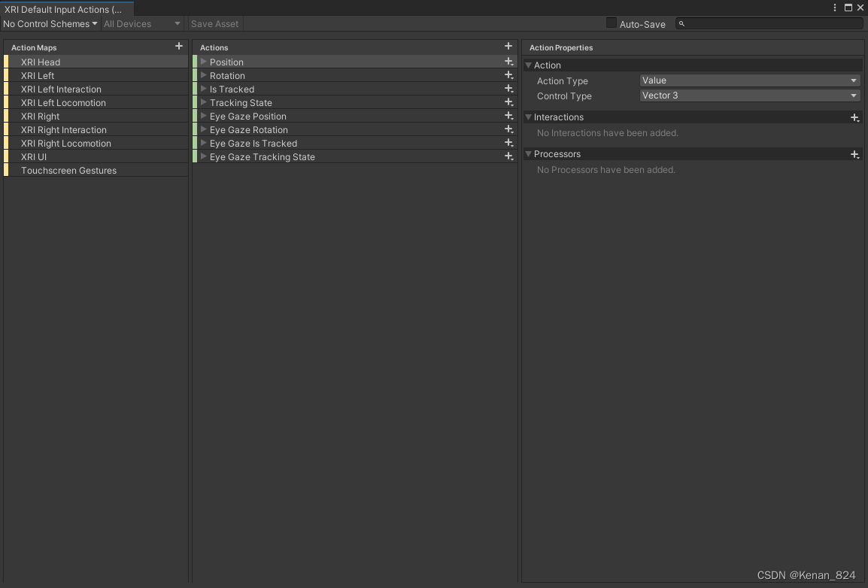Image resolution: width=868 pixels, height=588 pixels.
Task: Add a new Action
Action: pyautogui.click(x=508, y=46)
